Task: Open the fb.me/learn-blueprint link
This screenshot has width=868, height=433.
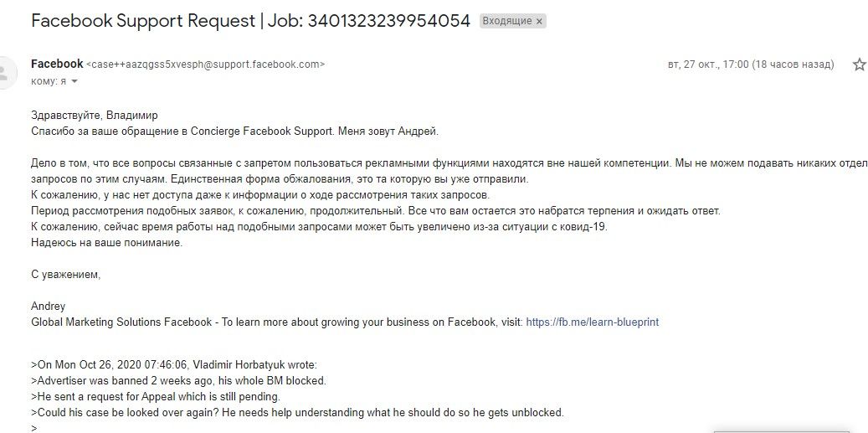Action: point(592,322)
